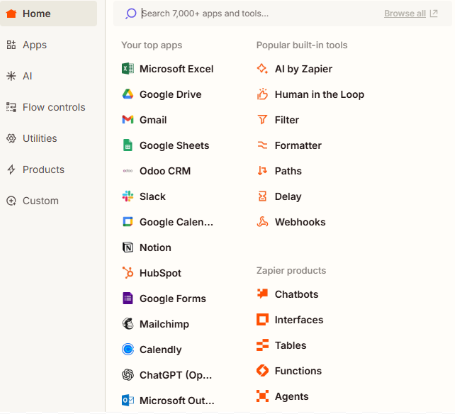Select the HubSpot app label
455x414 pixels.
pos(160,273)
